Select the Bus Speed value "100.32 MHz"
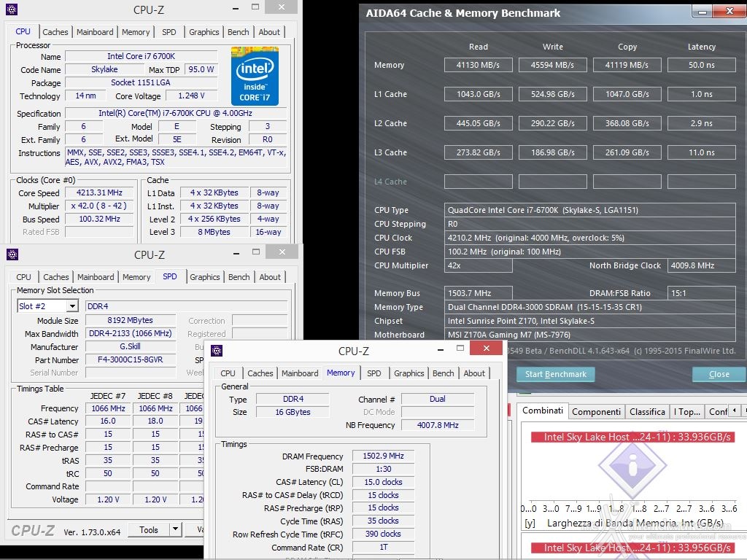The width and height of the screenshot is (747, 560). pos(99,219)
